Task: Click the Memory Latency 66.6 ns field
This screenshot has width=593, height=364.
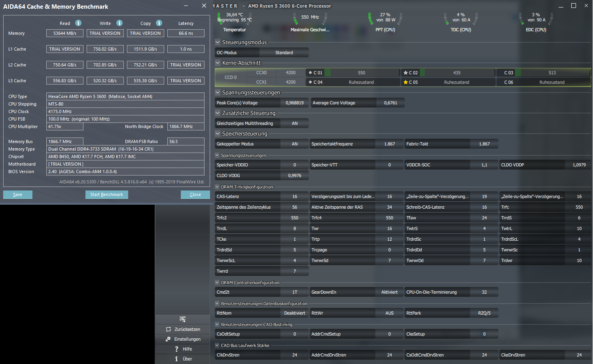Action: click(x=186, y=33)
